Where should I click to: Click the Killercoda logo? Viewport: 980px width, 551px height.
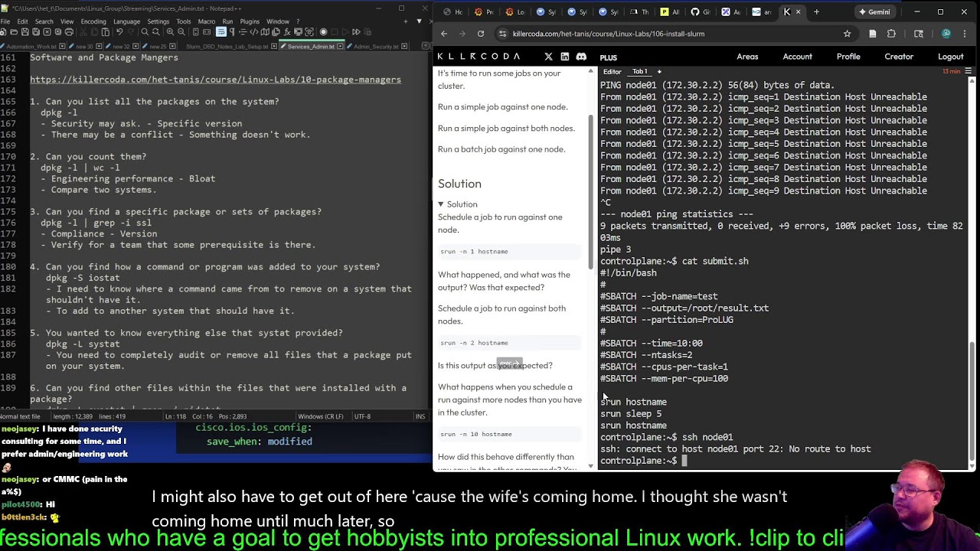[x=479, y=57]
